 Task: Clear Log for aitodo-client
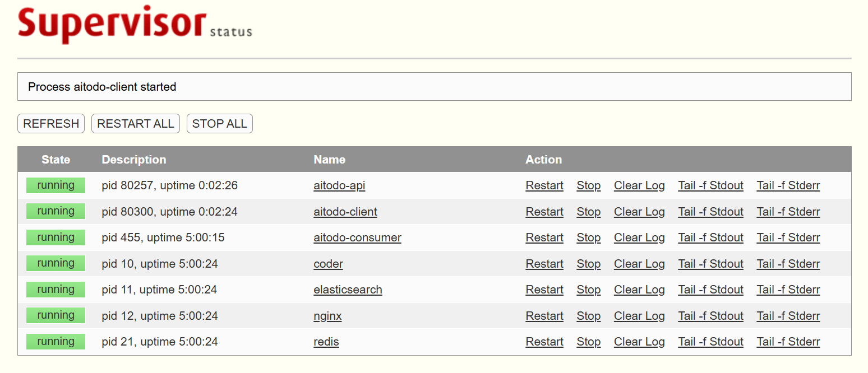[639, 212]
